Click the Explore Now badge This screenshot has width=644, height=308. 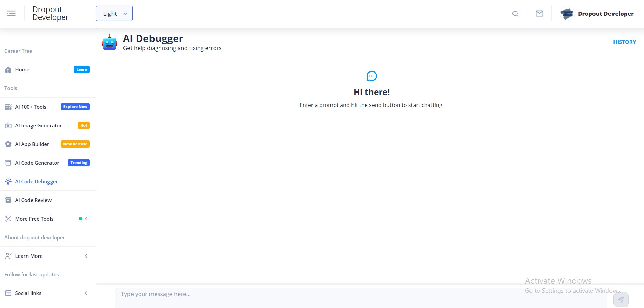pos(75,107)
